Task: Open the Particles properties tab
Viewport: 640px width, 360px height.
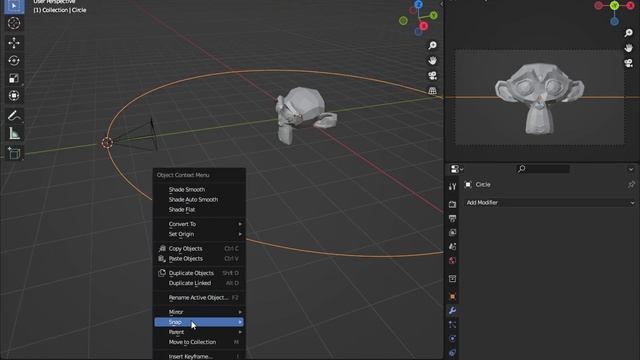Action: click(x=452, y=324)
